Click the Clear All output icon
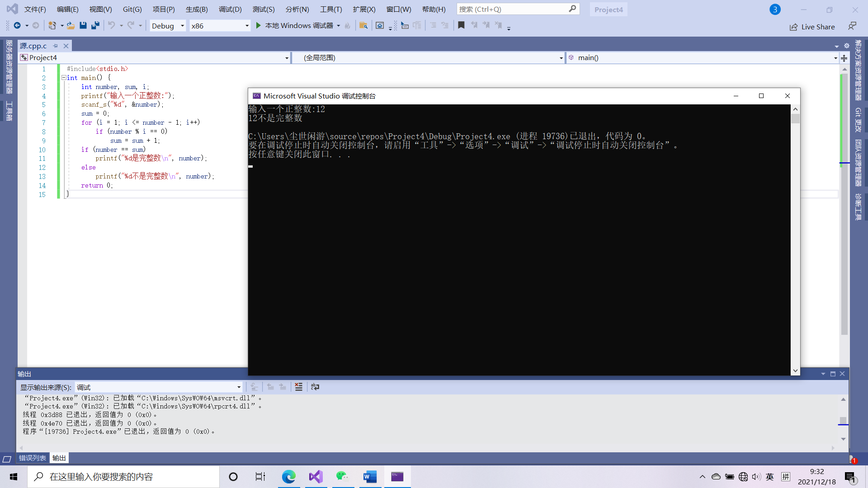868x488 pixels. (x=298, y=387)
